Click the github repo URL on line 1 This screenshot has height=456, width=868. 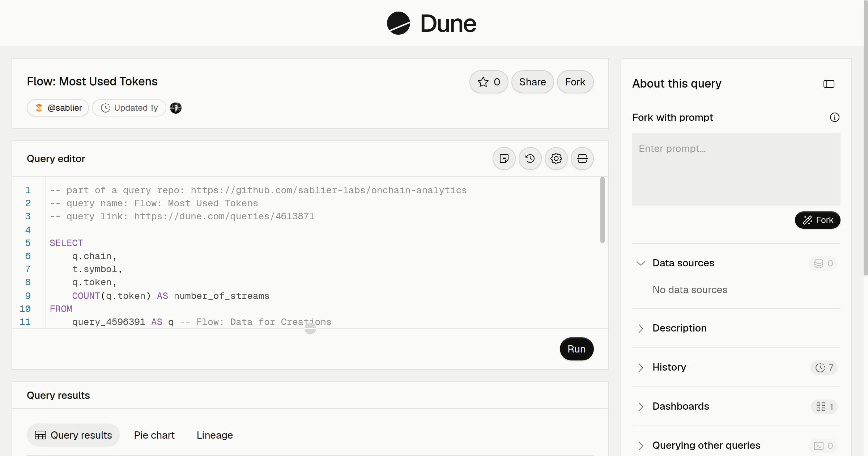tap(329, 190)
